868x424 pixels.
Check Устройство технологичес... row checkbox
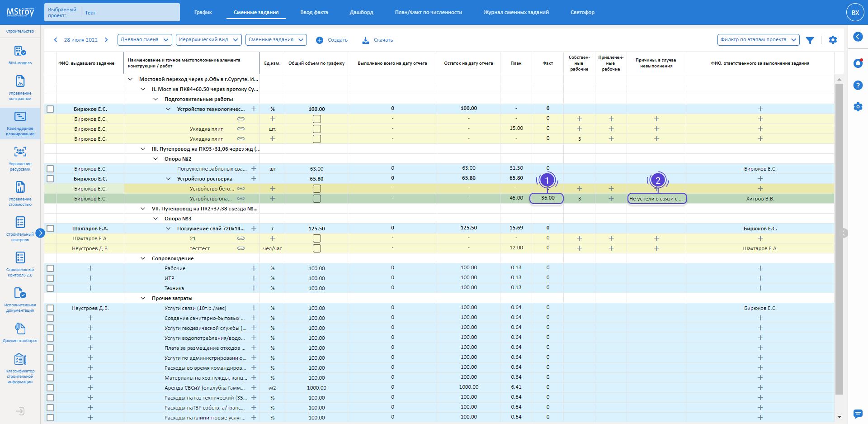tap(50, 109)
